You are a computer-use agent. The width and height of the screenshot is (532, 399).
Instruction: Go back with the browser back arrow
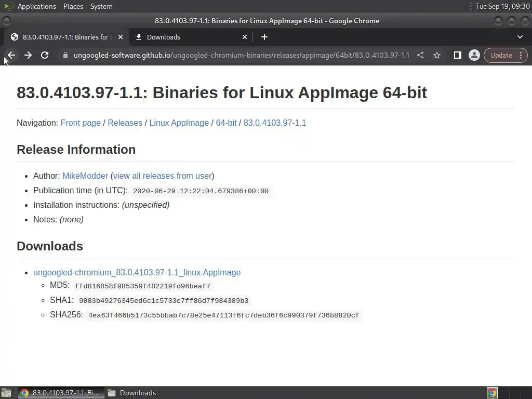click(11, 55)
